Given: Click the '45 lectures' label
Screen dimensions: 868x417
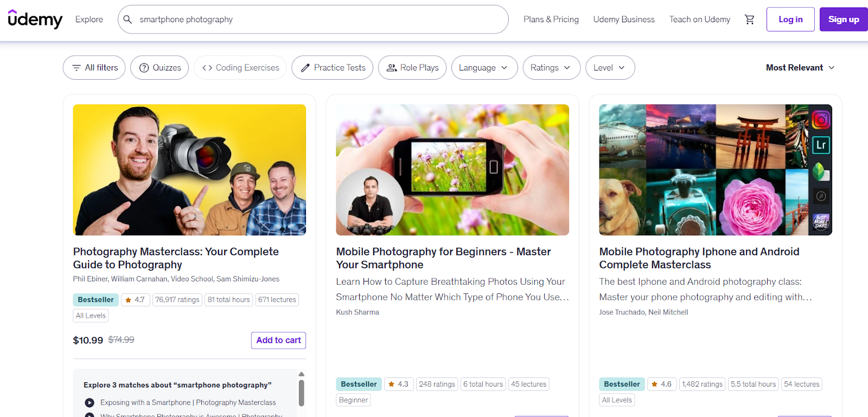Looking at the screenshot, I should click(528, 384).
